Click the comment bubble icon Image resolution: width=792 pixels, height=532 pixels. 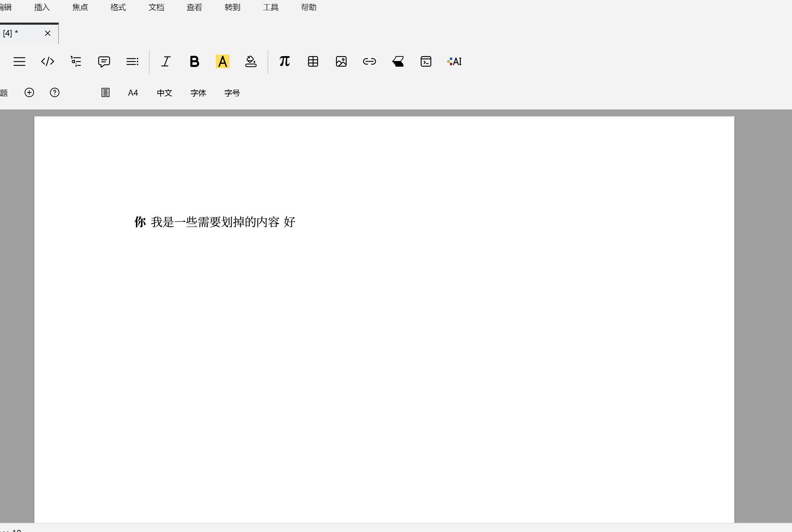point(104,62)
